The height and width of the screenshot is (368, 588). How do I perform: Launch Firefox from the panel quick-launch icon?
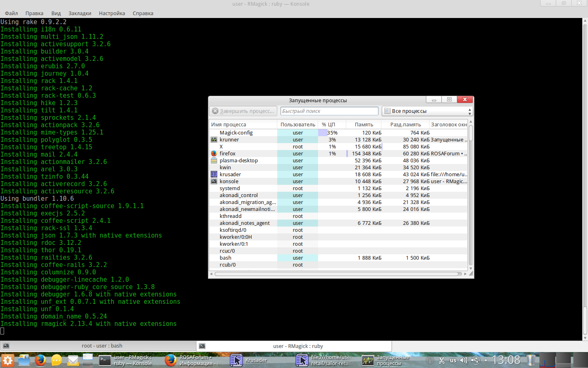click(40, 360)
